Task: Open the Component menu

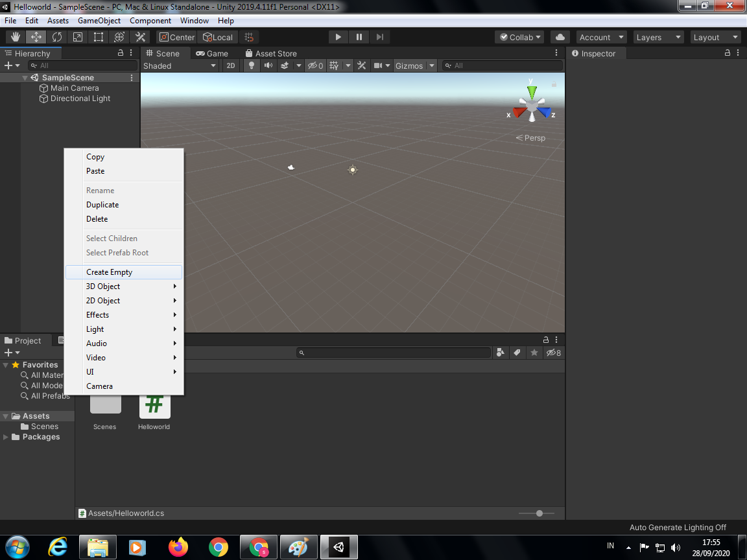Action: click(x=150, y=21)
